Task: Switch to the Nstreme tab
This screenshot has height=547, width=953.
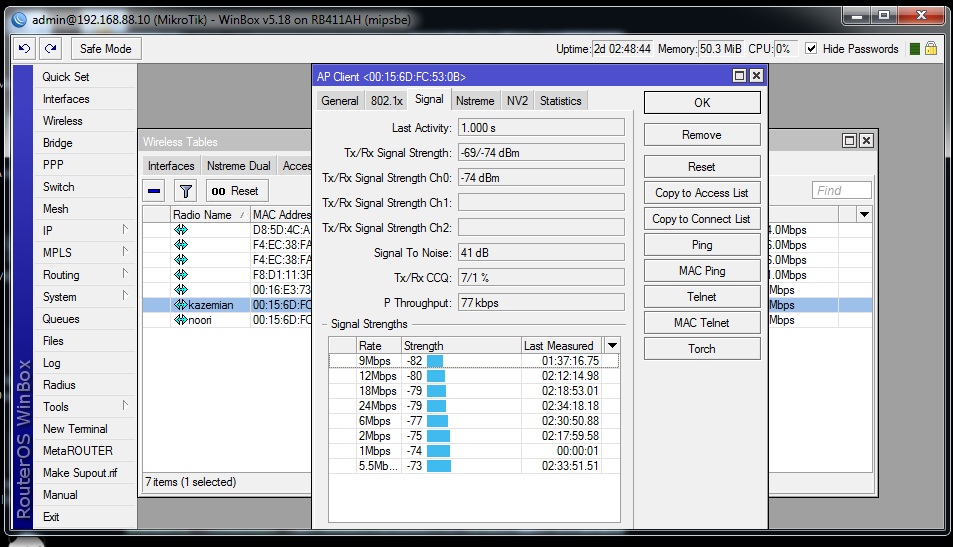Action: tap(474, 101)
